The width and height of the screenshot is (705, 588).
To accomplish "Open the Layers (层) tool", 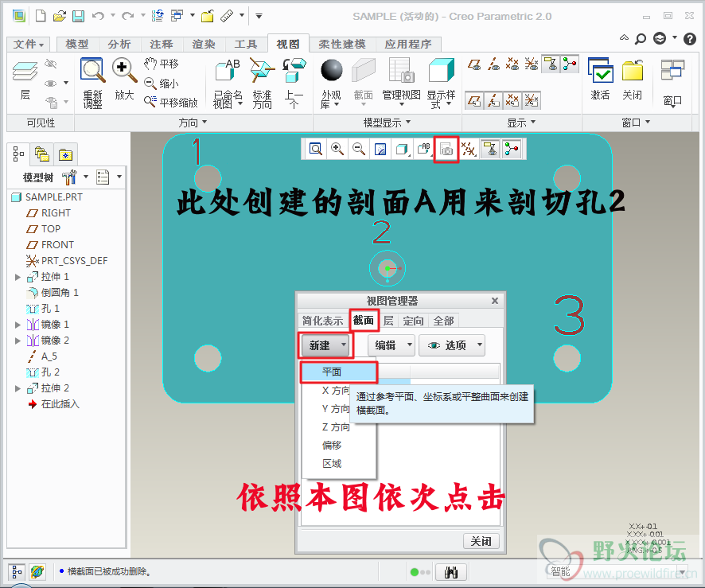I will pyautogui.click(x=25, y=80).
